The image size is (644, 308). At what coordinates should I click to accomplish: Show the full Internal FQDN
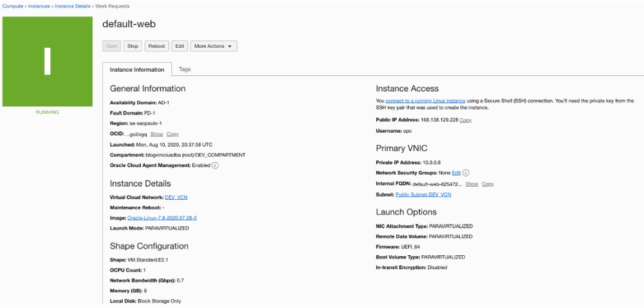(472, 184)
